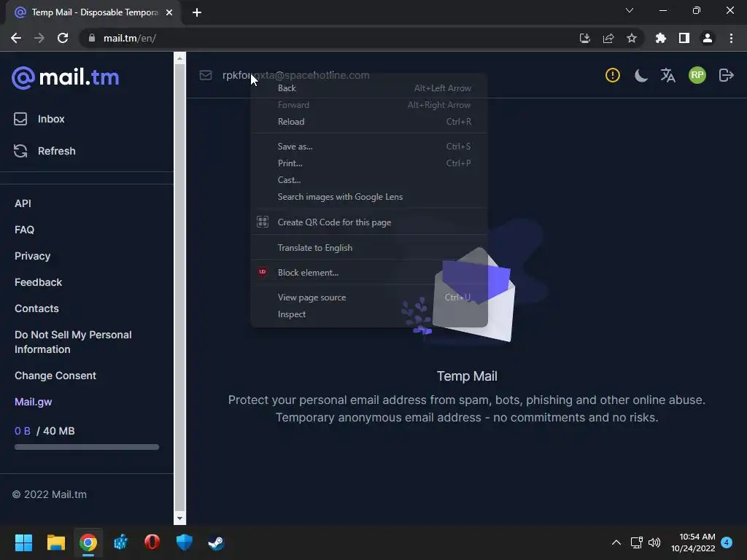Click Chrome icon in taskbar
This screenshot has height=560, width=747.
[88, 542]
